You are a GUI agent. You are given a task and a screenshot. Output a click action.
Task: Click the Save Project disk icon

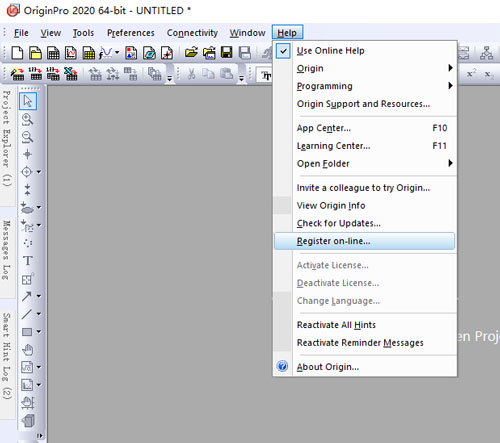tap(227, 53)
